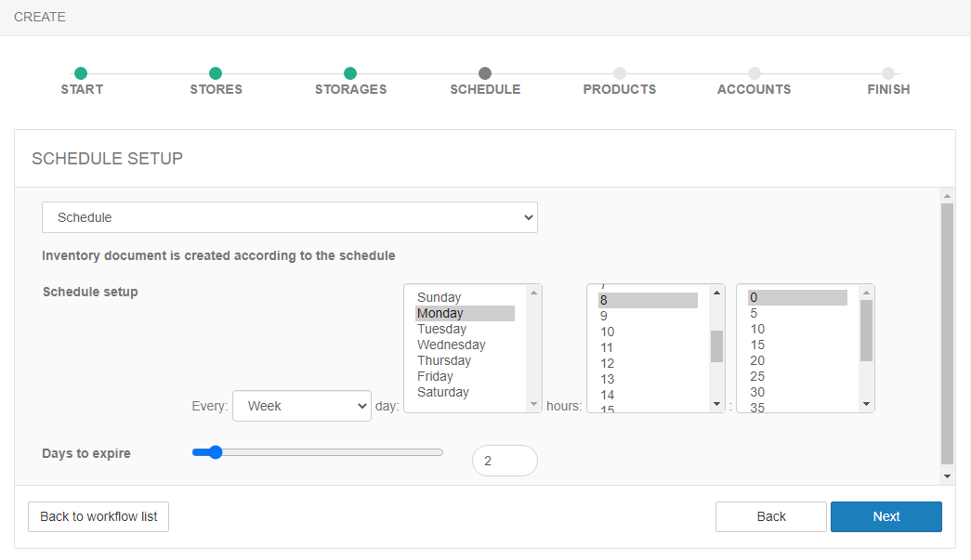971x560 pixels.
Task: Click the SCHEDULE step label
Action: pyautogui.click(x=485, y=89)
